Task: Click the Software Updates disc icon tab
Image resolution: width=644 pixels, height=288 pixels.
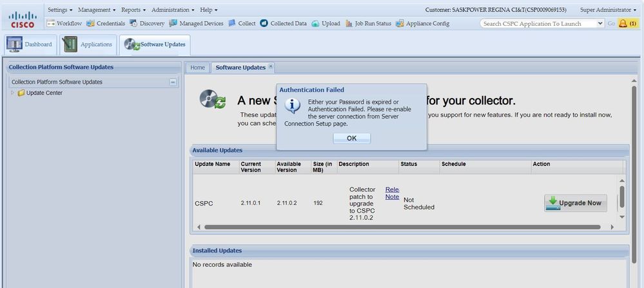Action: [132, 44]
